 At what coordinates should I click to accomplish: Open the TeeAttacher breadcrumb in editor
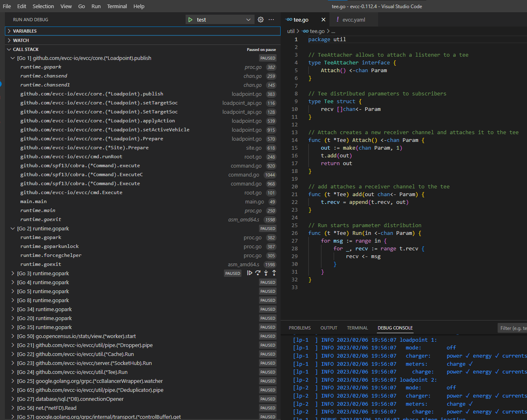tap(333, 31)
